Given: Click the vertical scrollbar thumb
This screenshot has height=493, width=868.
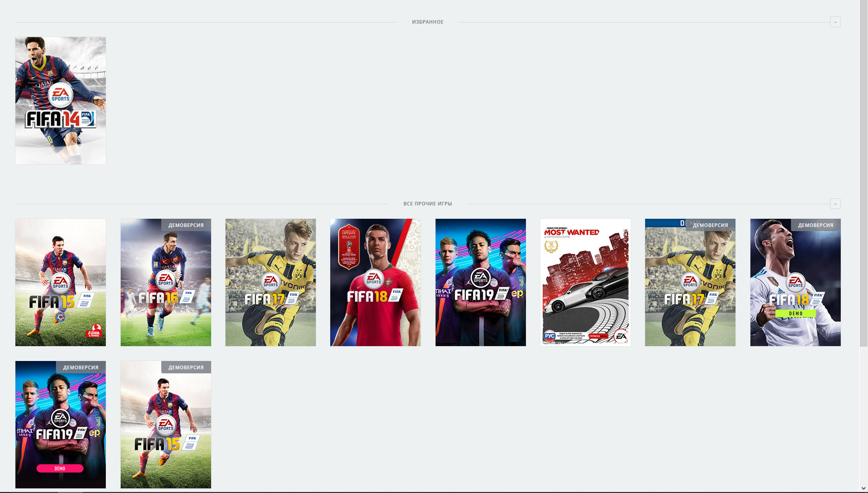Looking at the screenshot, I should point(864,174).
